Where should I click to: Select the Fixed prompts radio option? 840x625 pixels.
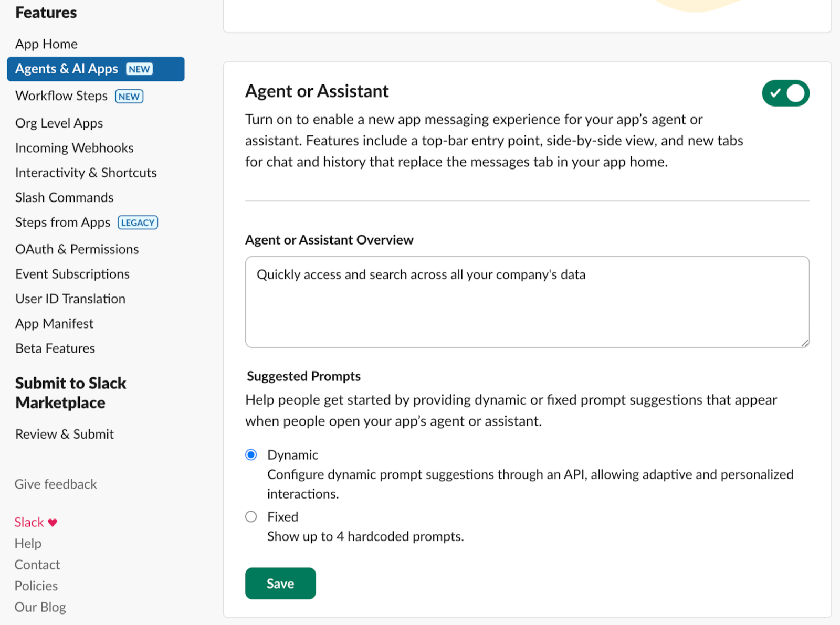(x=251, y=517)
